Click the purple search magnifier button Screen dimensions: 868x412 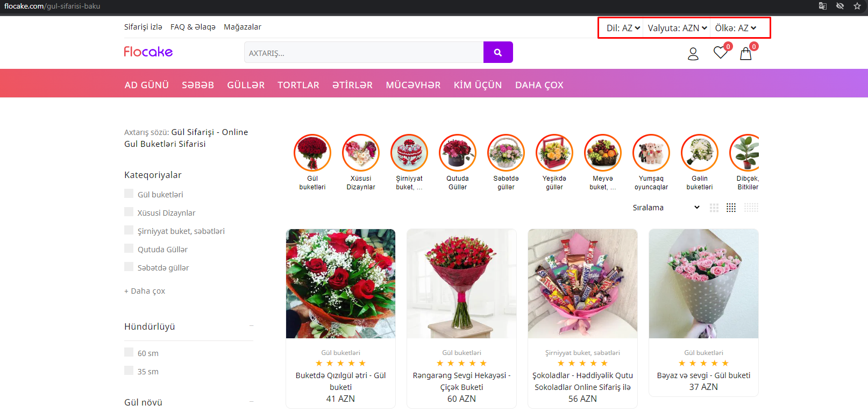click(x=497, y=53)
